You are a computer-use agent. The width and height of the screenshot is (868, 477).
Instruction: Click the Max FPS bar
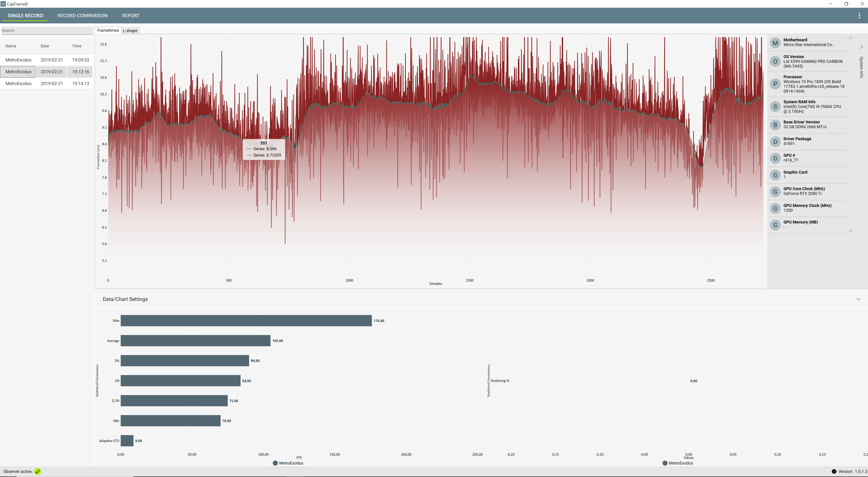pyautogui.click(x=246, y=321)
